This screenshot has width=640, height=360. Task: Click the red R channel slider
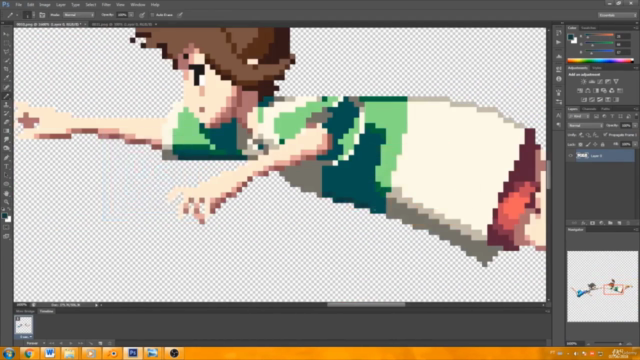(600, 36)
